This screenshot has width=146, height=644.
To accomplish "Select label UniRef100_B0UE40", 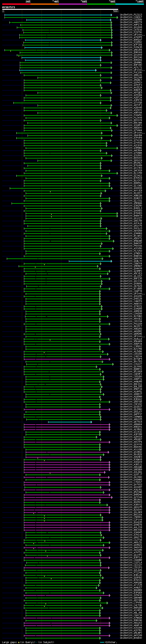I will pos(131,638).
